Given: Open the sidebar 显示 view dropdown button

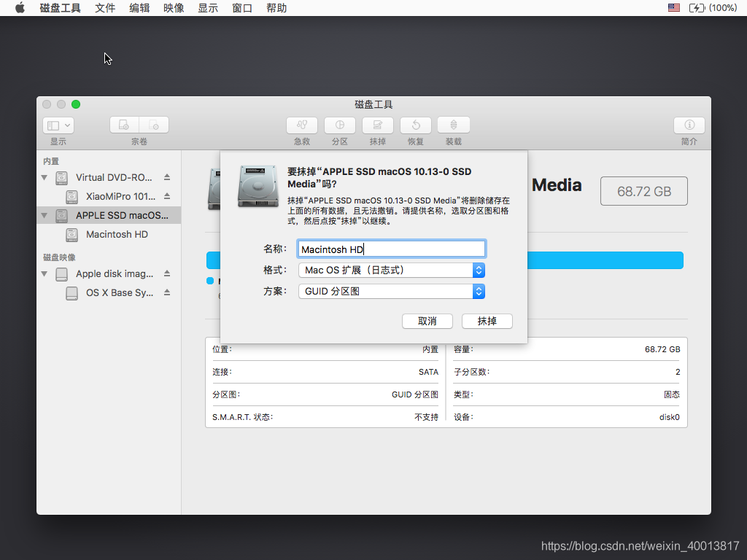Looking at the screenshot, I should click(x=58, y=125).
